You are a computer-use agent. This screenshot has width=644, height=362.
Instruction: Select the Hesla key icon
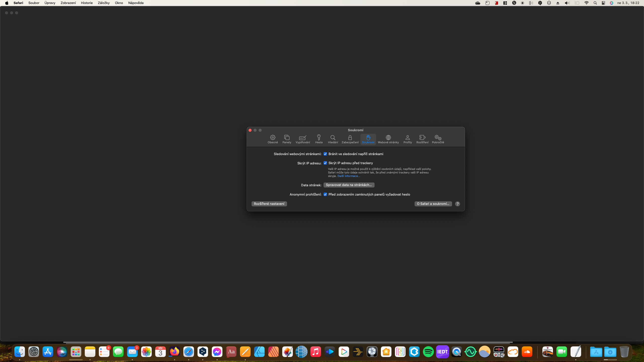319,139
